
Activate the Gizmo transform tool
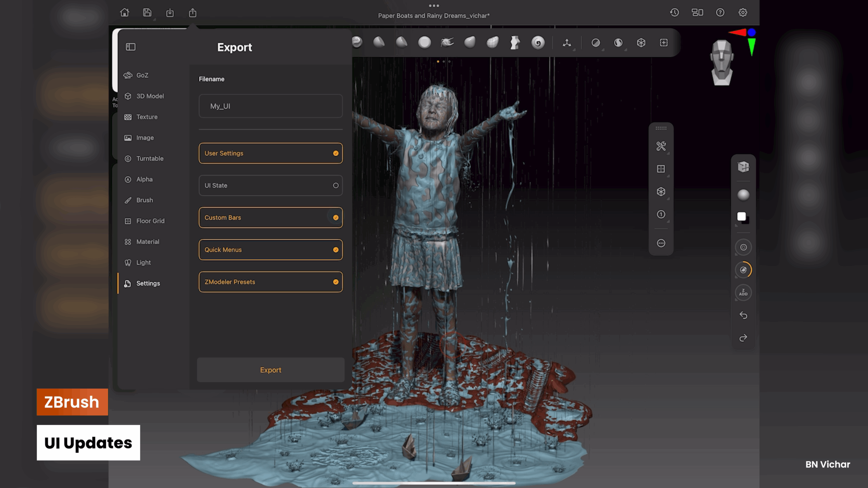point(568,42)
